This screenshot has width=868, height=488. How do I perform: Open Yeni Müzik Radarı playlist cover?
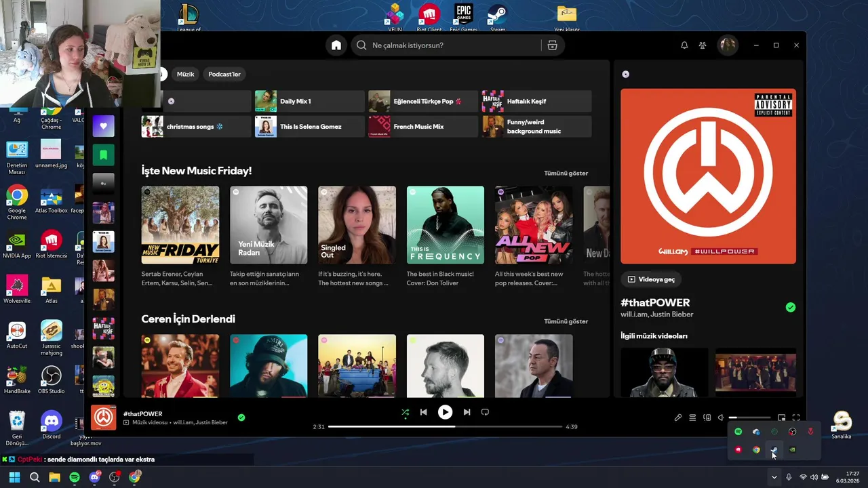269,225
